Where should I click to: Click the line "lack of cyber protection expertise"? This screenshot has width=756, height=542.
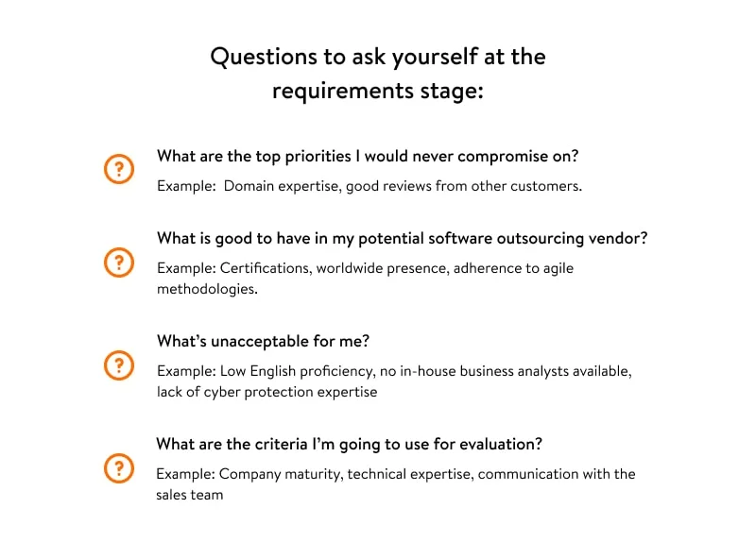(266, 392)
